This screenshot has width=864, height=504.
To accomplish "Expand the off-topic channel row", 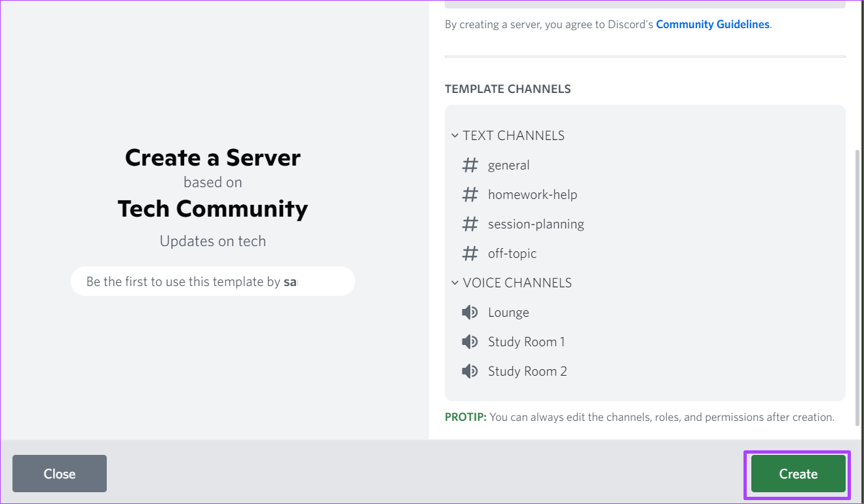I will coord(512,253).
